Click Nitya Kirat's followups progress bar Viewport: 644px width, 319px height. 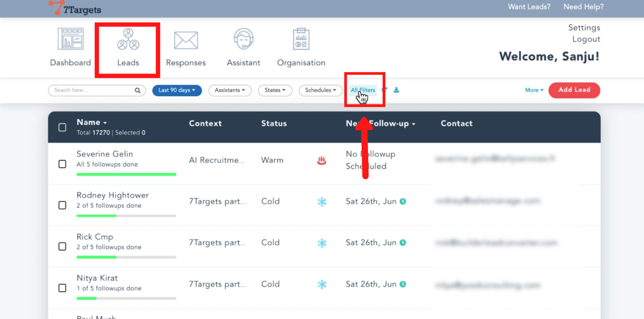pyautogui.click(x=126, y=298)
